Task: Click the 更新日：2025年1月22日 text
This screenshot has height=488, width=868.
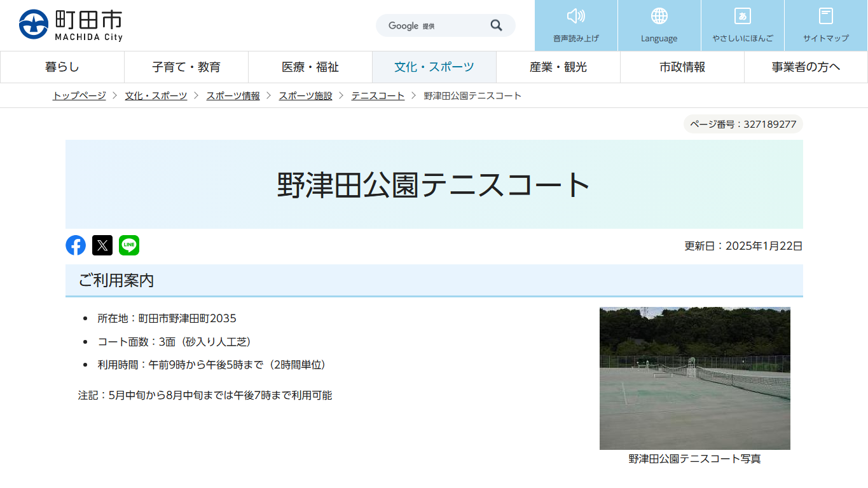Action: [743, 246]
